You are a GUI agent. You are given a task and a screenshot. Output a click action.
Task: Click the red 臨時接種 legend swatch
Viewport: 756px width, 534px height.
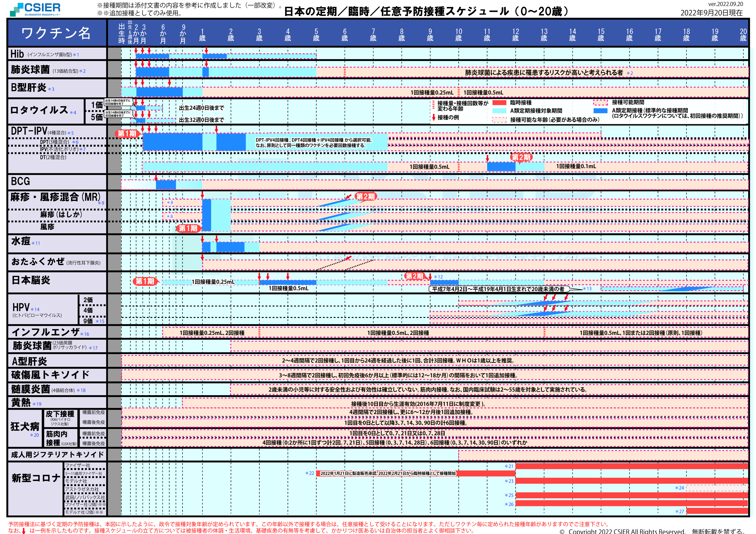coord(499,103)
